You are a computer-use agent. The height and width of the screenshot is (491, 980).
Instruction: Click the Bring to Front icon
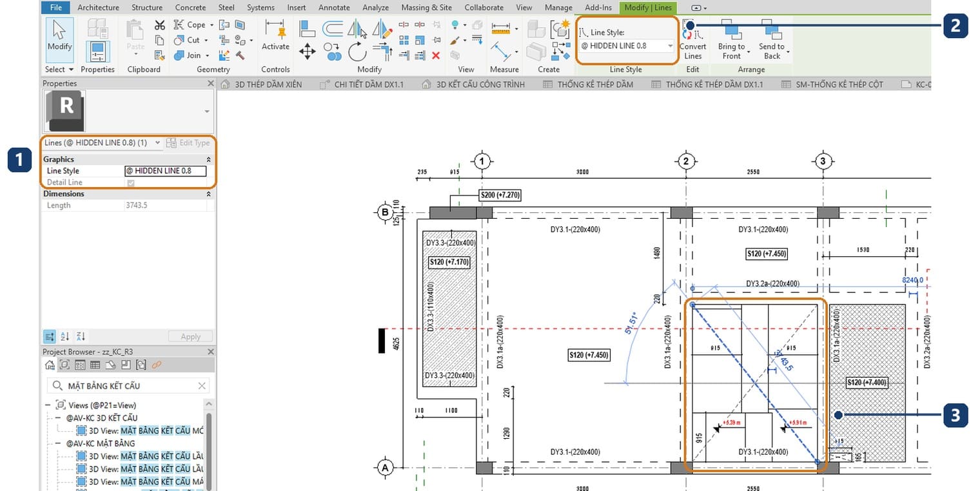coord(731,30)
